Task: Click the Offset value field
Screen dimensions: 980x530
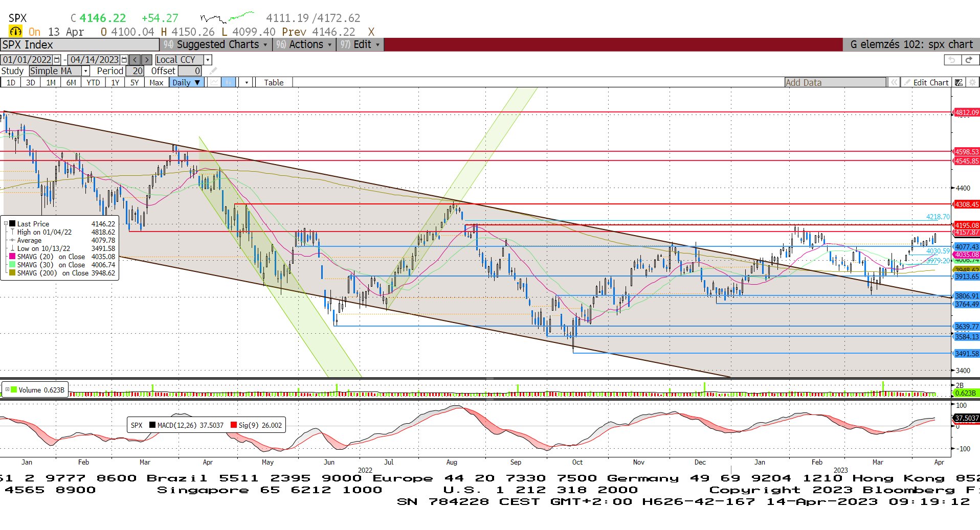Action: pos(190,71)
